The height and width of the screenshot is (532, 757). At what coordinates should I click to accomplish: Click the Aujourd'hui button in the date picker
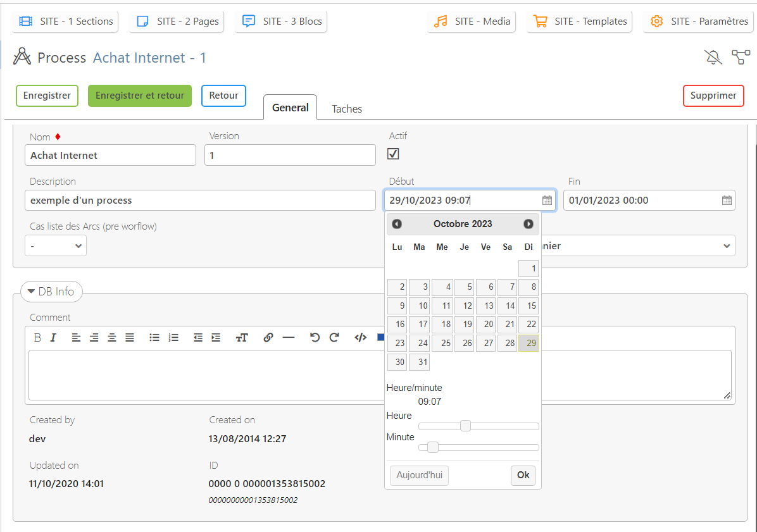(x=419, y=475)
